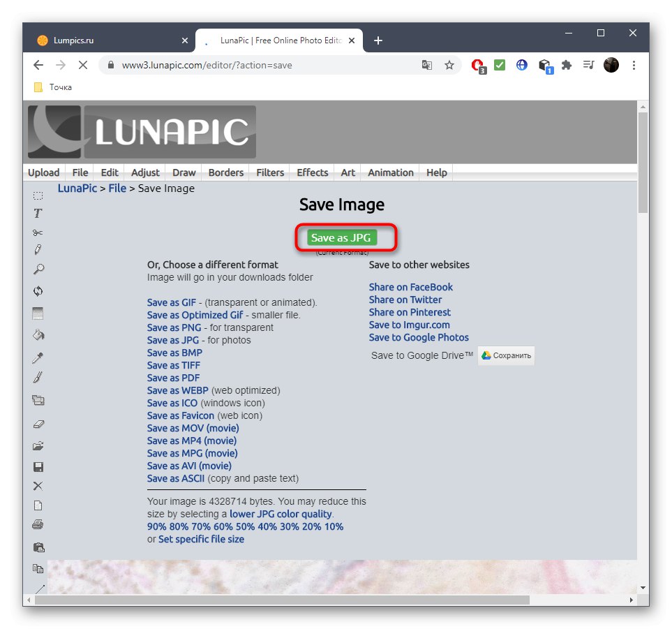672x629 pixels.
Task: Click Share on Twitter
Action: tap(405, 299)
